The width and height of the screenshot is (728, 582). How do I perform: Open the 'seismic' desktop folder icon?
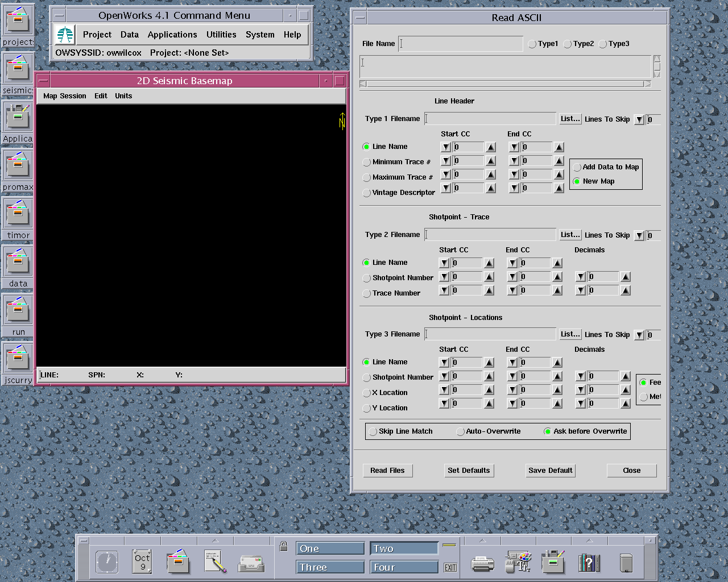click(x=18, y=69)
